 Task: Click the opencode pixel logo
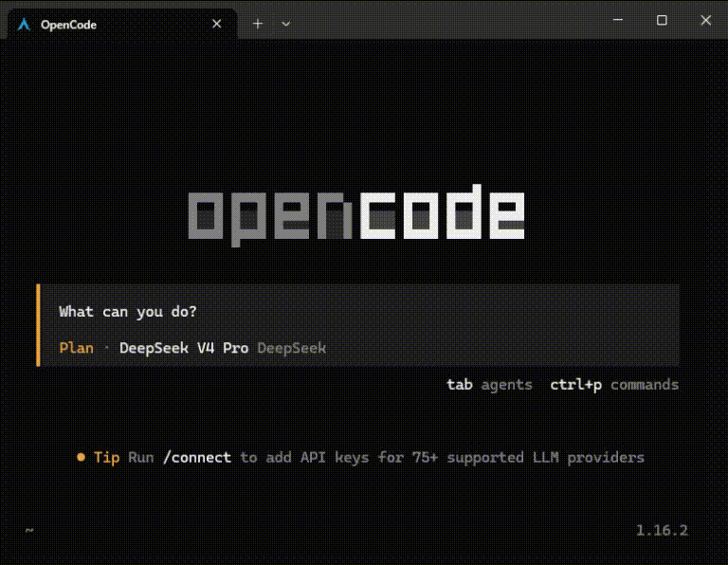pyautogui.click(x=356, y=215)
